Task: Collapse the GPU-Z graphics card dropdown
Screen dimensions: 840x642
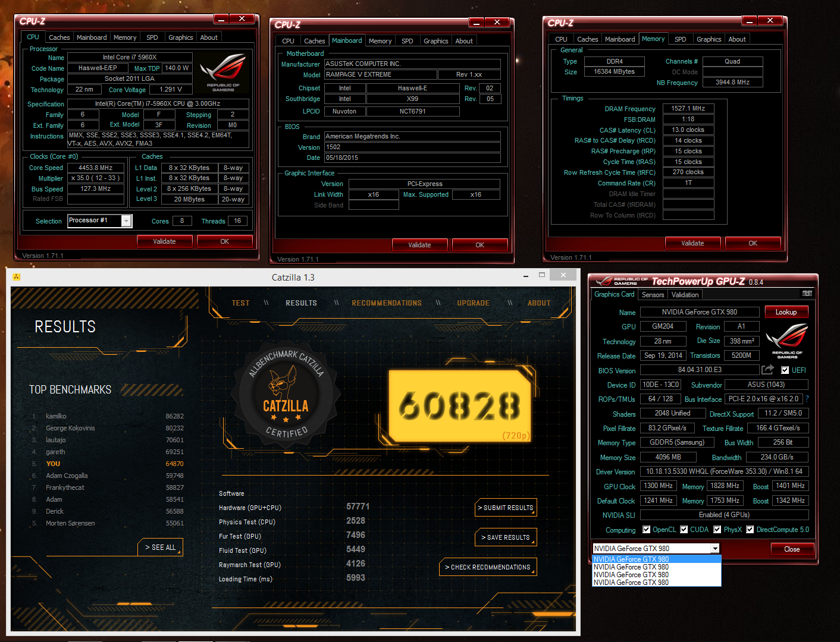Action: point(715,549)
